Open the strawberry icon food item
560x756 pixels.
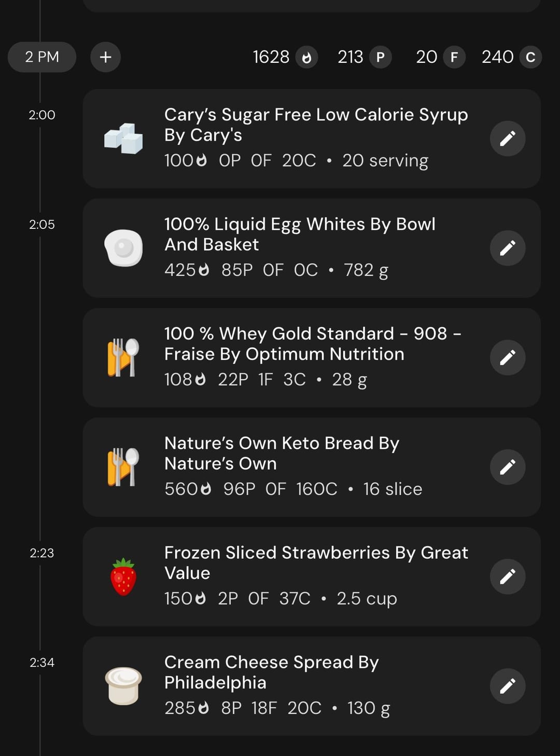pos(123,576)
